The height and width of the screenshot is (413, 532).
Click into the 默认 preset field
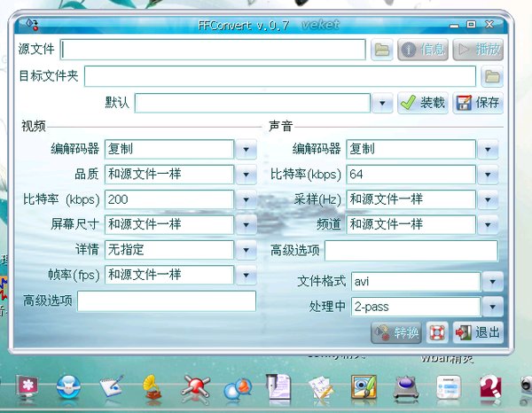(x=253, y=103)
